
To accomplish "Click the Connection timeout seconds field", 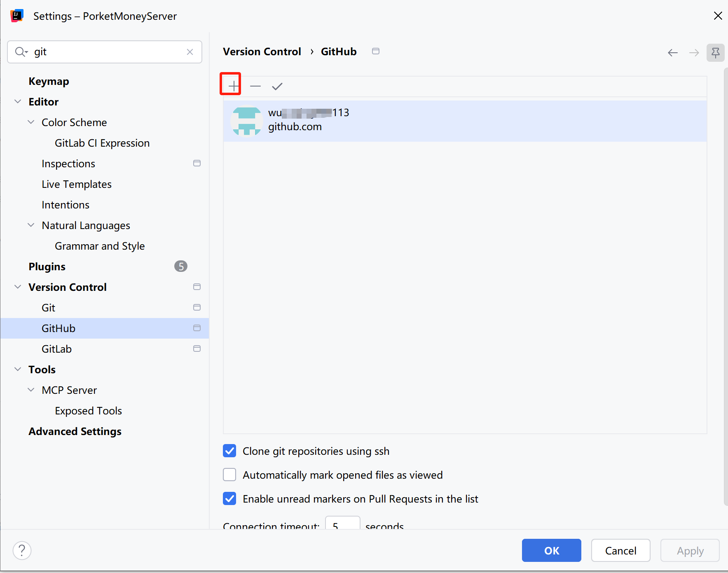I will coord(343,523).
